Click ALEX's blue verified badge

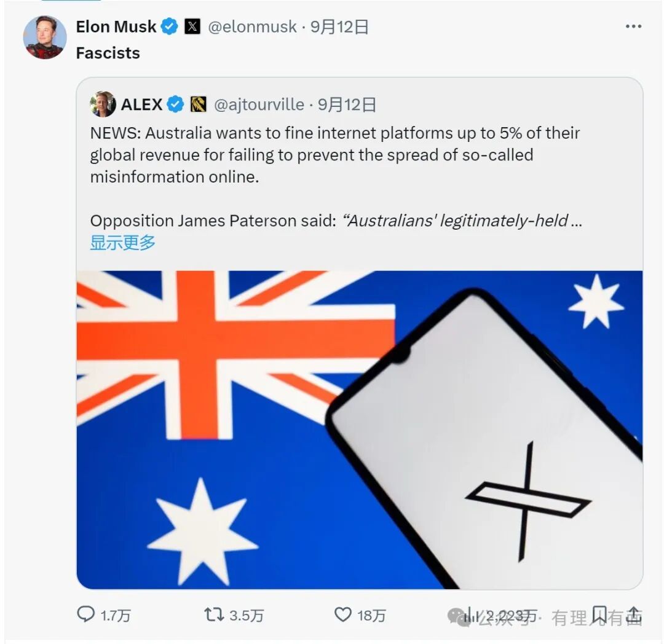click(x=175, y=104)
